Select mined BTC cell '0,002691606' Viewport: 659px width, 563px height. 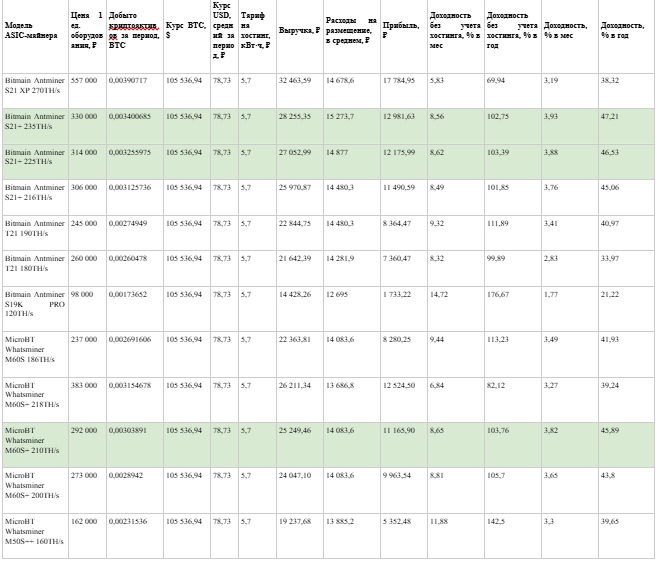135,355
